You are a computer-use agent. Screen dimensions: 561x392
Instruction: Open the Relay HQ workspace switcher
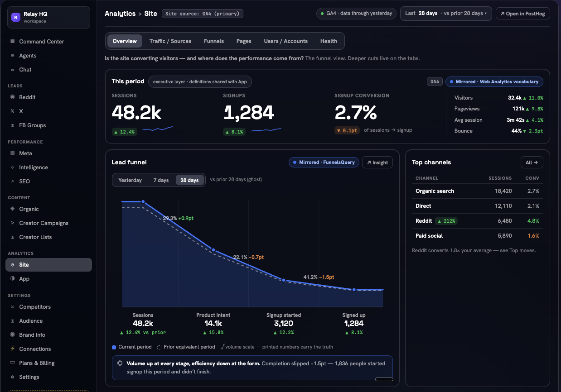(x=48, y=18)
